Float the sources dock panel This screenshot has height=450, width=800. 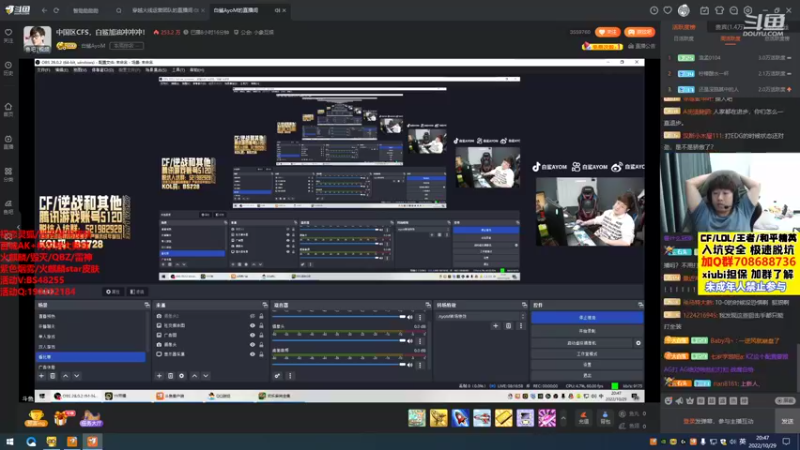[265, 305]
